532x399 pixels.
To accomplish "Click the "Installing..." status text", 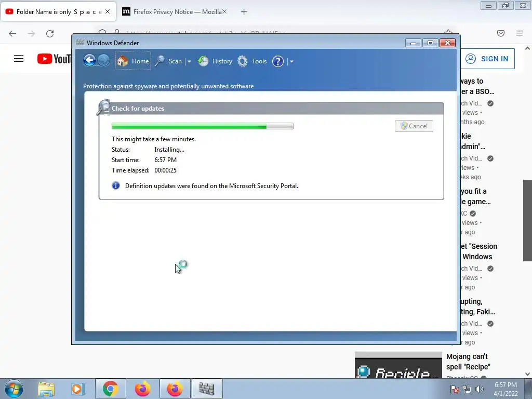I will tap(169, 150).
